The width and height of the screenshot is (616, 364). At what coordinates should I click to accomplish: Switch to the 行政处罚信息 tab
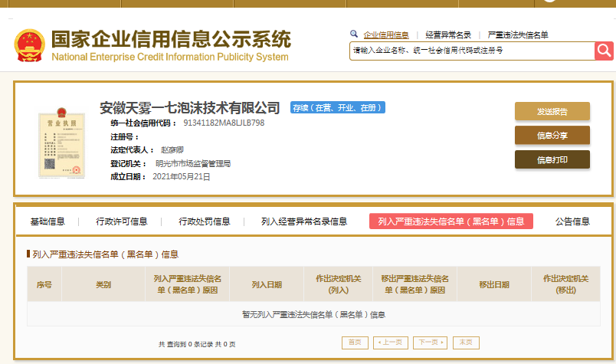205,221
